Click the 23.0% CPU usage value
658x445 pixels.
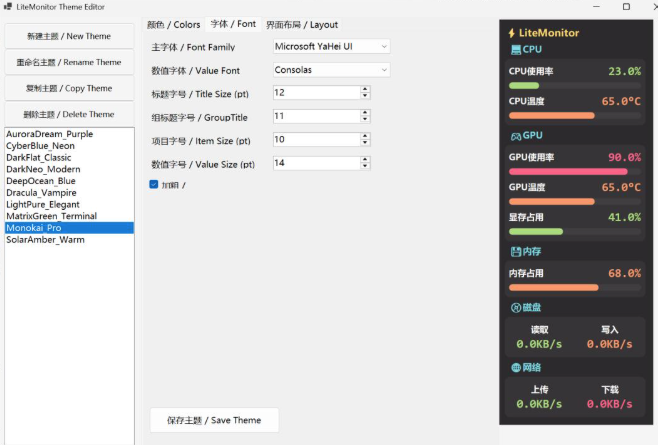tap(624, 71)
